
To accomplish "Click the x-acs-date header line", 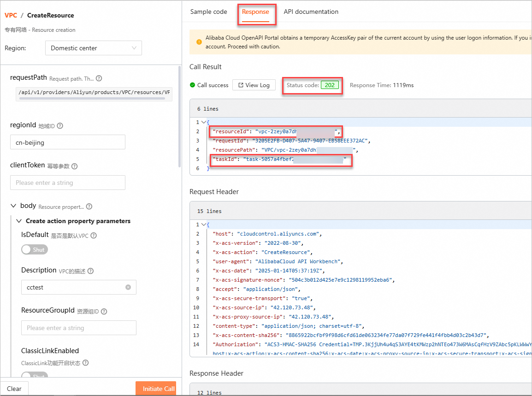I will pyautogui.click(x=269, y=271).
